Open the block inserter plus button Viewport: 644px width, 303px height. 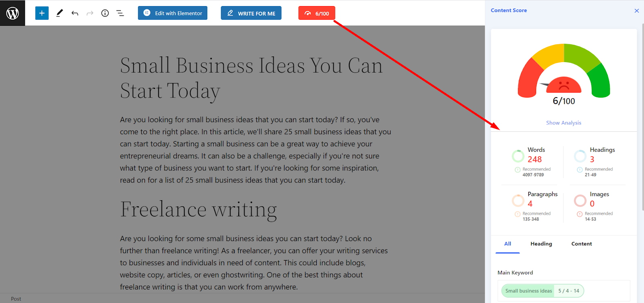point(42,13)
